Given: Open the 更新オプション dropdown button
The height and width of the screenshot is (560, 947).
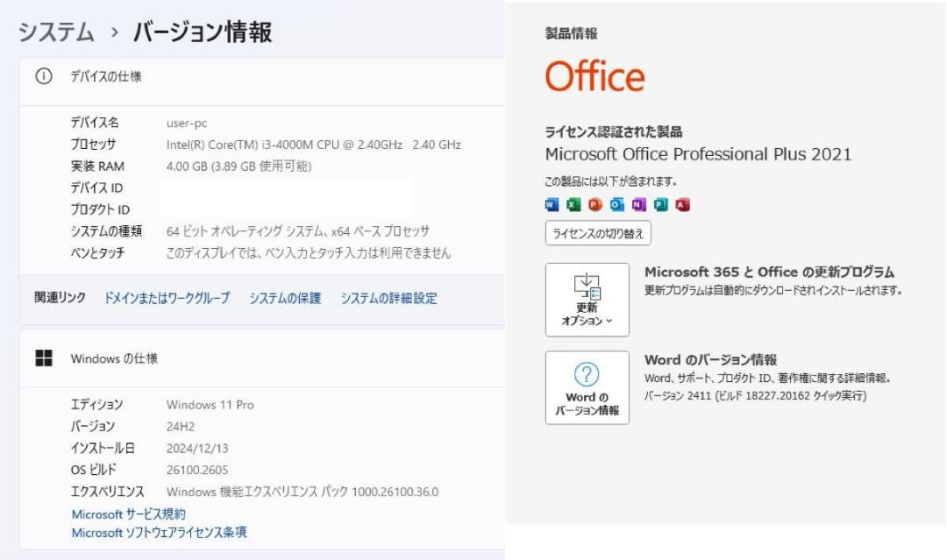Looking at the screenshot, I should [587, 300].
